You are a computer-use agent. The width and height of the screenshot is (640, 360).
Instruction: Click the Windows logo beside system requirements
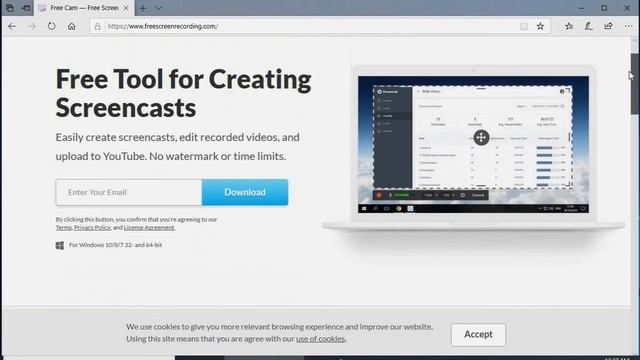60,245
